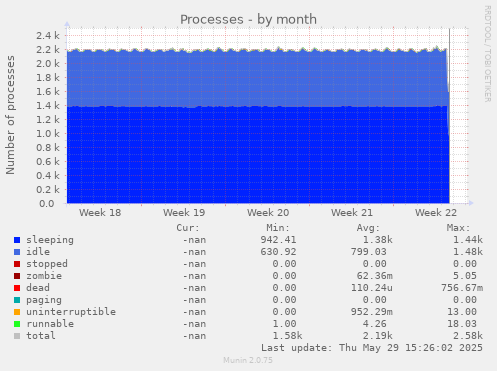Click the 'dead' legend label
The height and width of the screenshot is (371, 497).
pos(38,288)
